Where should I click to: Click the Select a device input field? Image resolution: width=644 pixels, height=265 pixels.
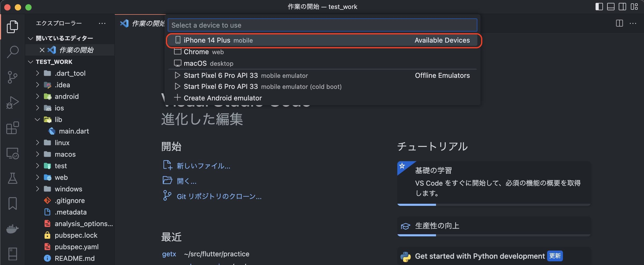click(x=322, y=25)
